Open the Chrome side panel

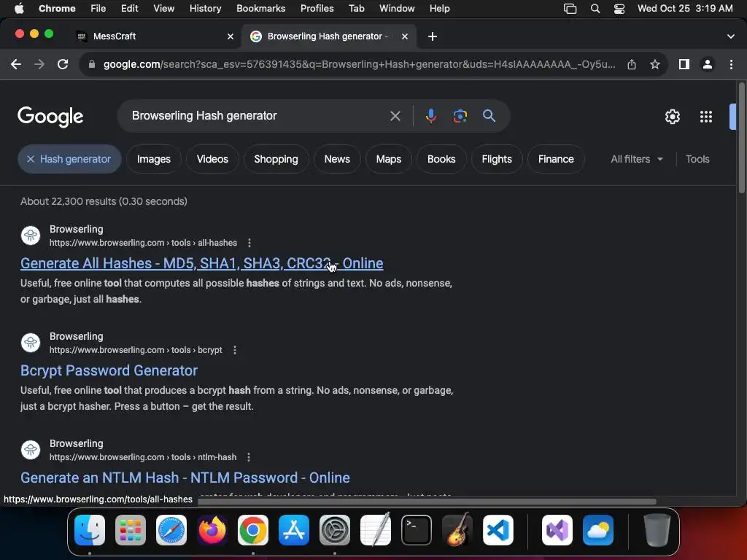684,64
